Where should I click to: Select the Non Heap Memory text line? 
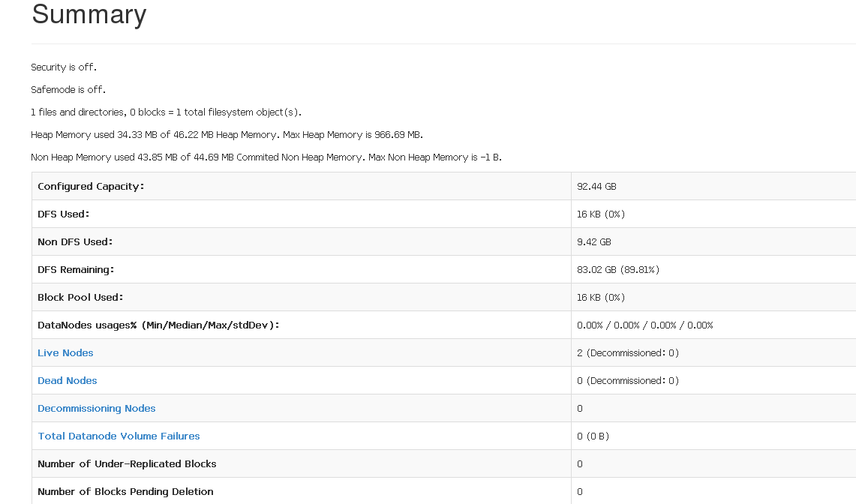266,157
